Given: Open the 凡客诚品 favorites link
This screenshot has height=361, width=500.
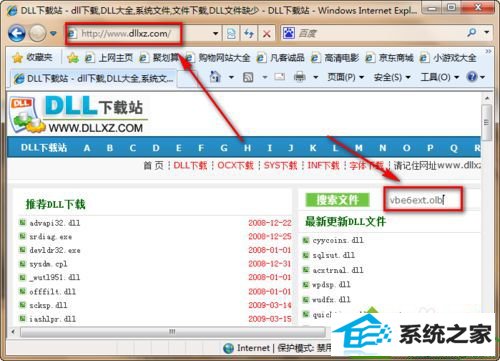Looking at the screenshot, I should pos(281,58).
